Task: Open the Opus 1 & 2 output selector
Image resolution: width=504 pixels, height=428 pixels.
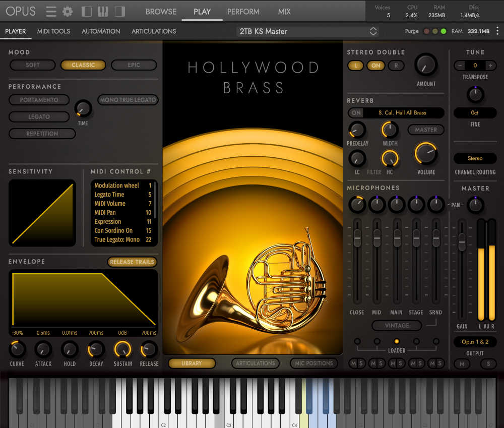Action: [x=474, y=342]
